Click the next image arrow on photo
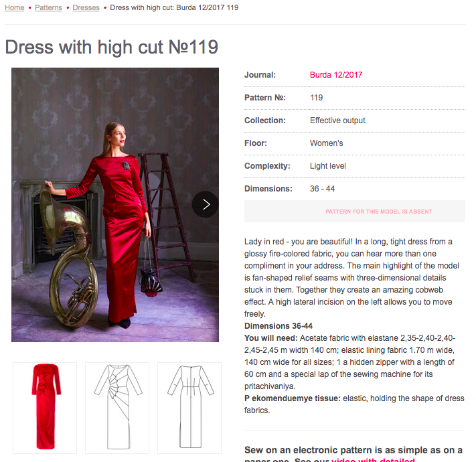Viewport: 476px width, 462px height. tap(206, 204)
